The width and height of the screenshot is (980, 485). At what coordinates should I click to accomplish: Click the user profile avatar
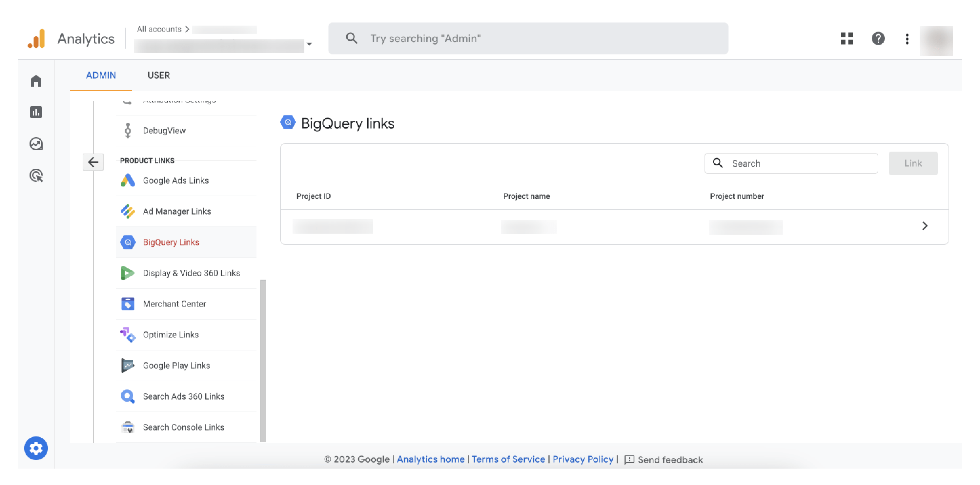(936, 40)
